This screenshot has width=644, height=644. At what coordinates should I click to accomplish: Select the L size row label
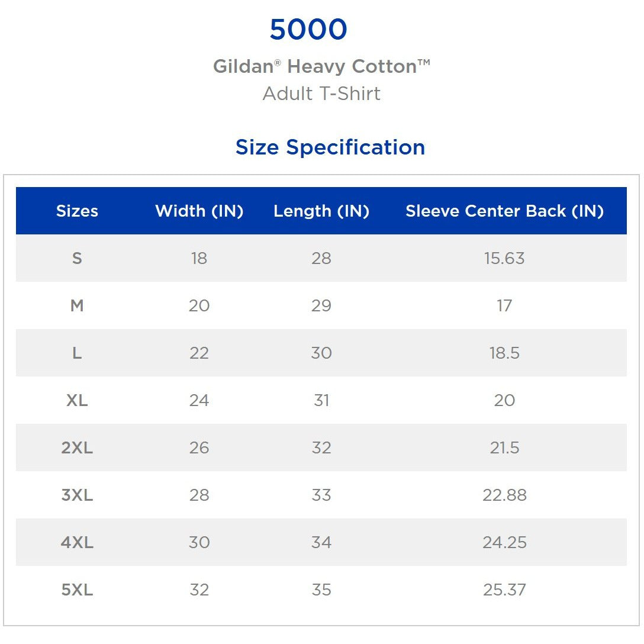point(77,353)
